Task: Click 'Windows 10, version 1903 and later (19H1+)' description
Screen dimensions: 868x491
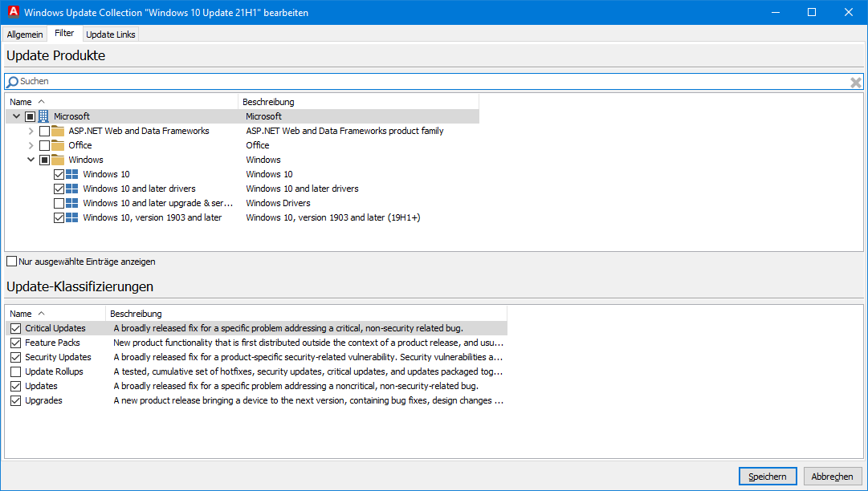Action: click(x=333, y=217)
